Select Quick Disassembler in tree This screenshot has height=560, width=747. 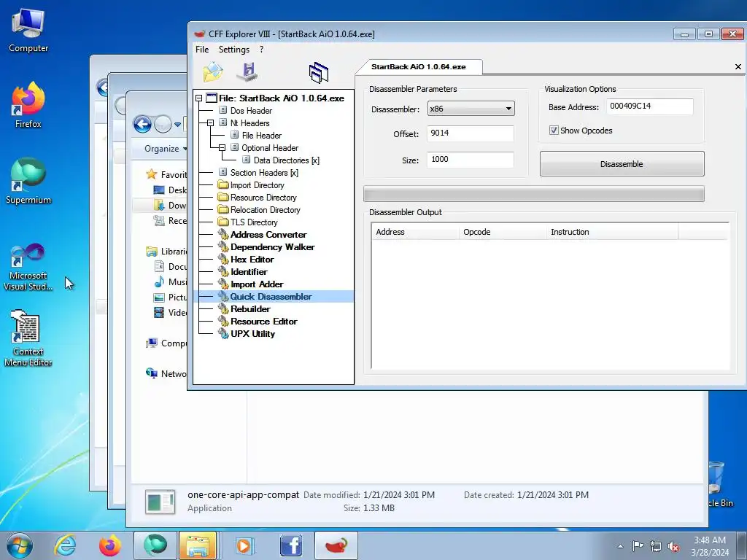[271, 296]
